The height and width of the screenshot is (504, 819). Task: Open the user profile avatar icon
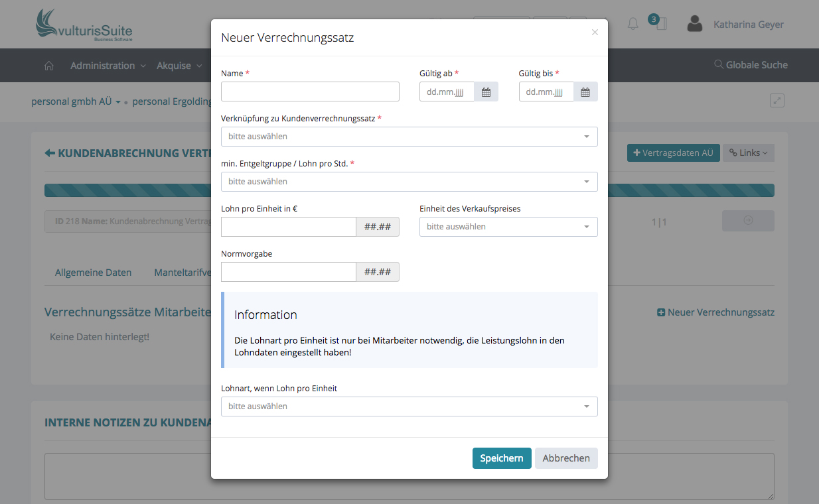point(694,25)
